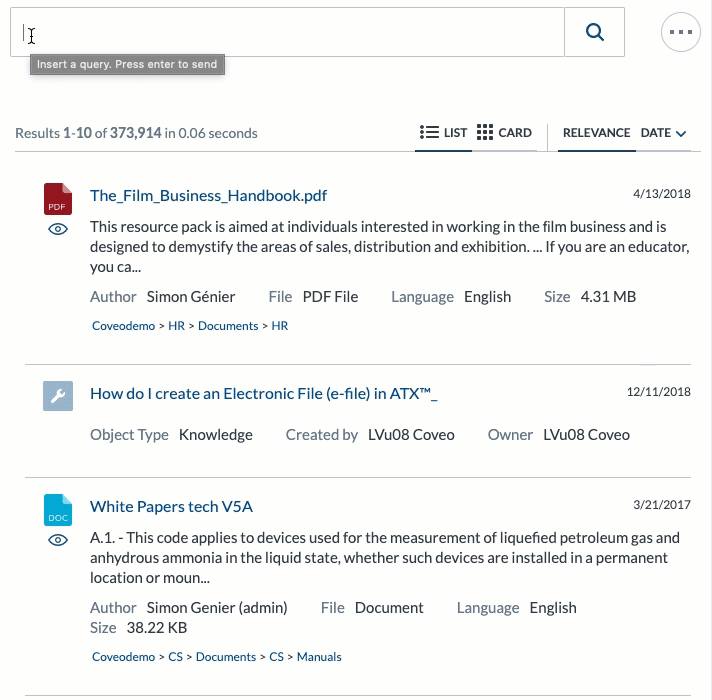Click the DOC icon of White Papers tech V5A
The width and height of the screenshot is (712, 700).
[58, 510]
